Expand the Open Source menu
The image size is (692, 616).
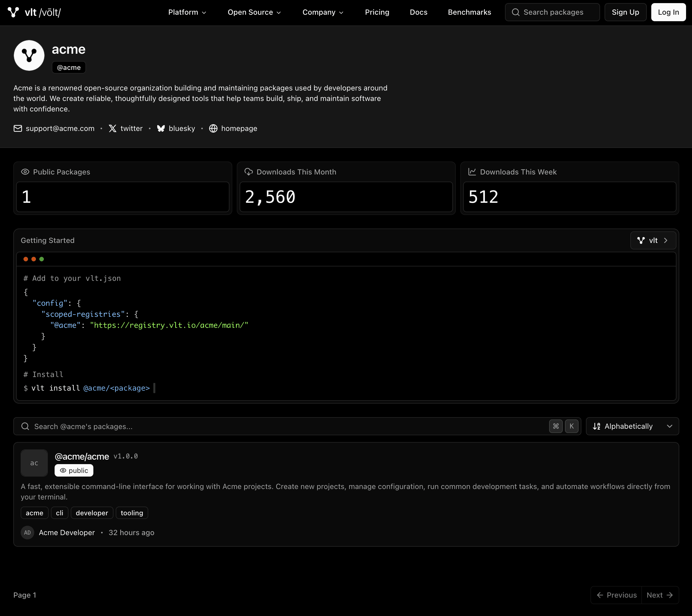point(254,12)
